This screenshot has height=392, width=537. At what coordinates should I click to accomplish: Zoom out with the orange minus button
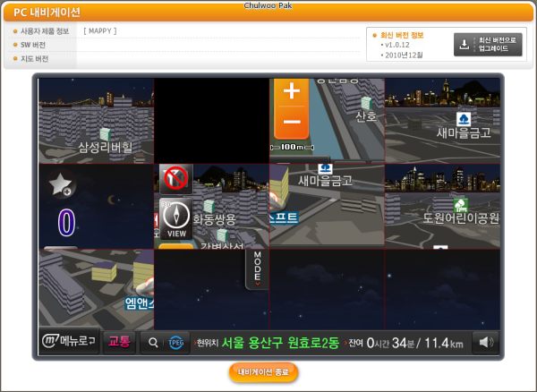tap(291, 122)
